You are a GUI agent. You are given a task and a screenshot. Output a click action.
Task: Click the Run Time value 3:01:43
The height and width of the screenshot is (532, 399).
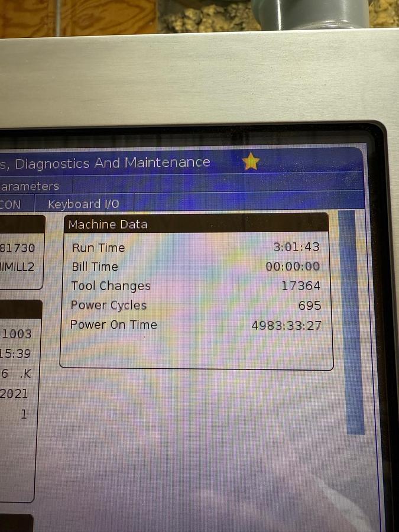point(296,246)
